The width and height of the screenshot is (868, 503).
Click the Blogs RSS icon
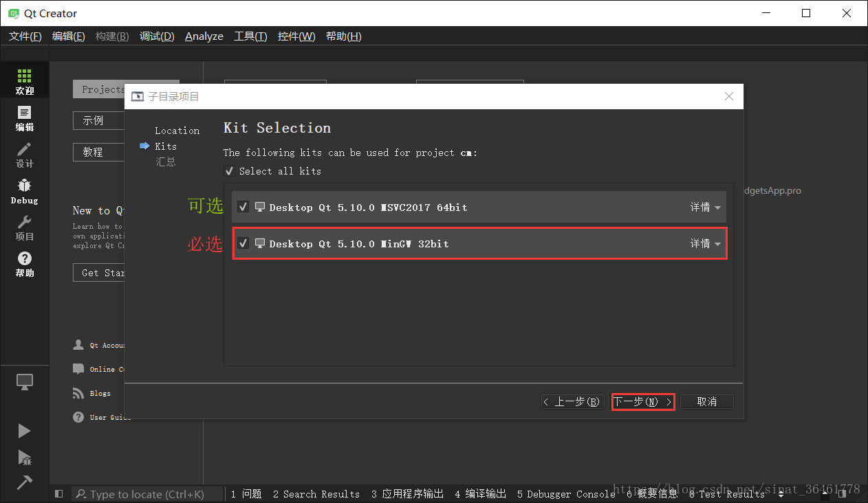pyautogui.click(x=78, y=393)
